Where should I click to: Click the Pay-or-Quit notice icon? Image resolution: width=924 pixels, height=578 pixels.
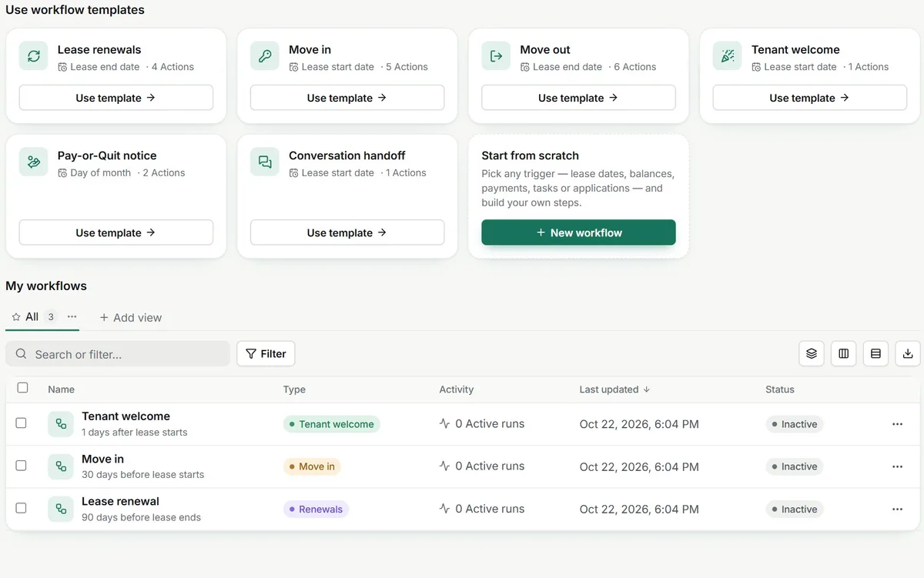[x=34, y=162]
